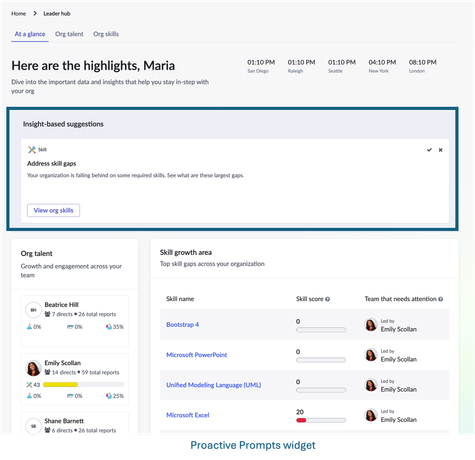Dismiss the Address skill gaps suggestion (X icon)
The height and width of the screenshot is (460, 475).
[440, 150]
